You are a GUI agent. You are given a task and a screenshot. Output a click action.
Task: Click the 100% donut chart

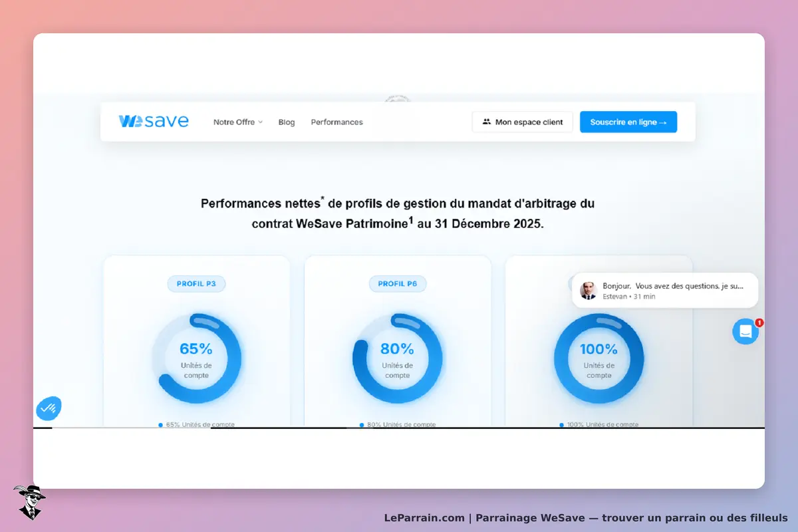click(x=599, y=358)
